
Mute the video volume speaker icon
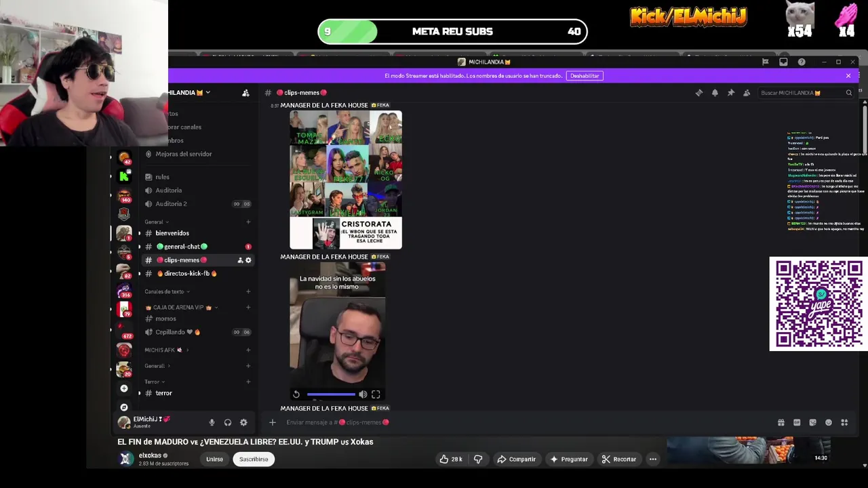tap(363, 394)
